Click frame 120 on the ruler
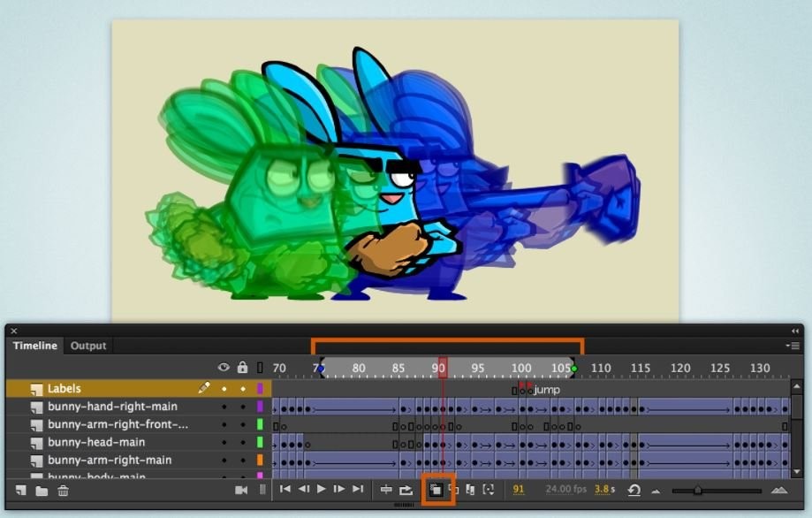This screenshot has height=518, width=812. click(x=680, y=368)
